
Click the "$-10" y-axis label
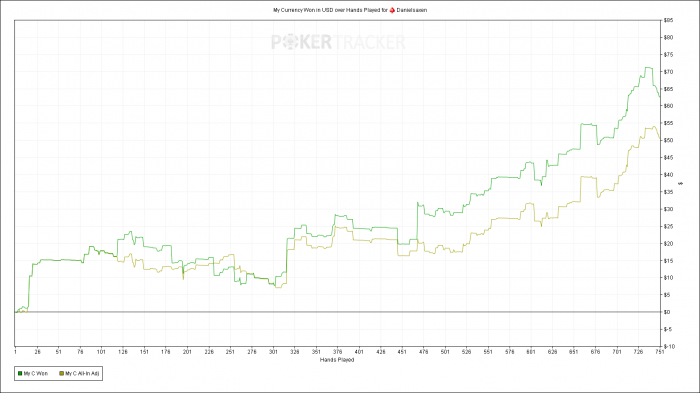[669, 347]
